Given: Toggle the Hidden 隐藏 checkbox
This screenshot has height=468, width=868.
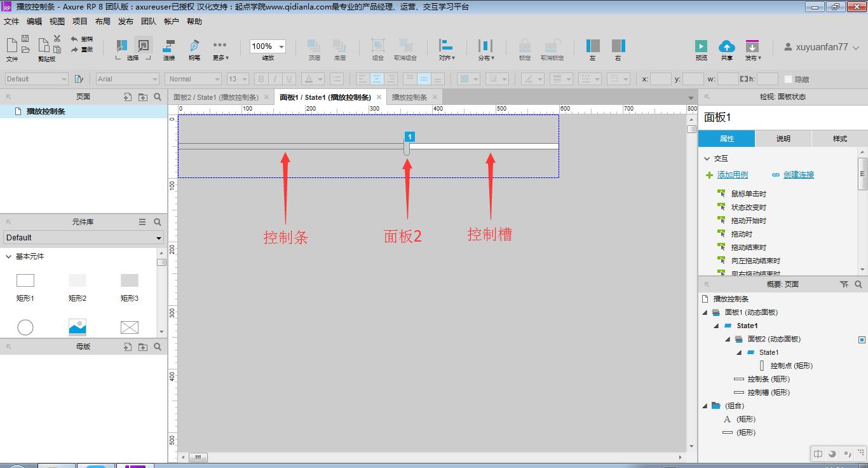Looking at the screenshot, I should pos(788,79).
